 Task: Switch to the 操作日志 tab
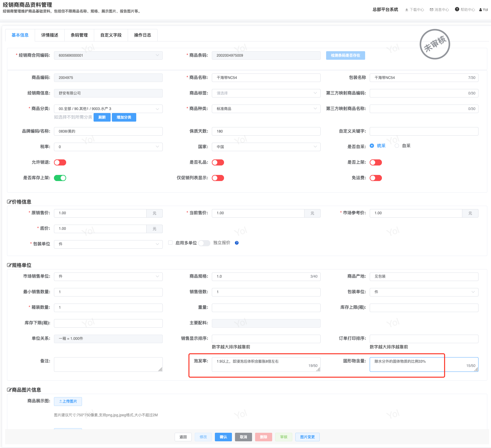pos(143,35)
